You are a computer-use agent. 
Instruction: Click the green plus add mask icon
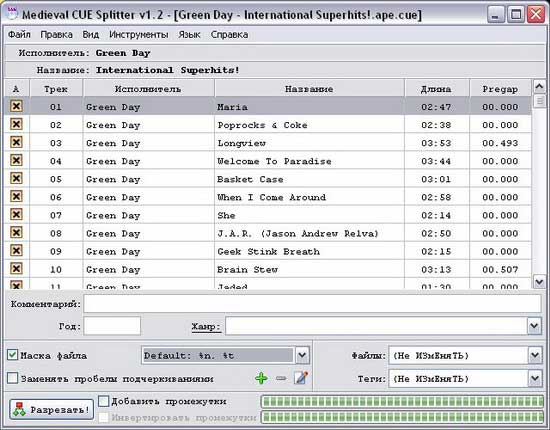(x=261, y=378)
